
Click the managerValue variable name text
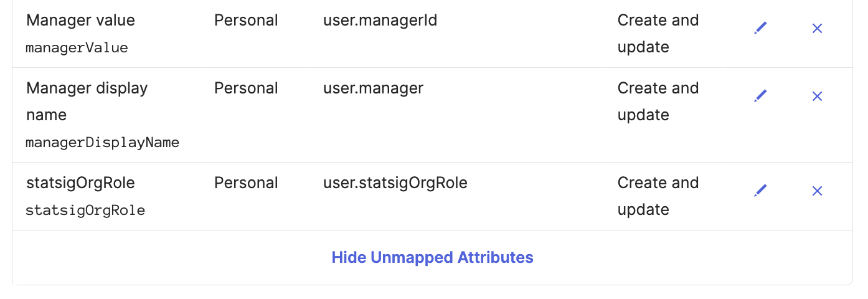[77, 48]
